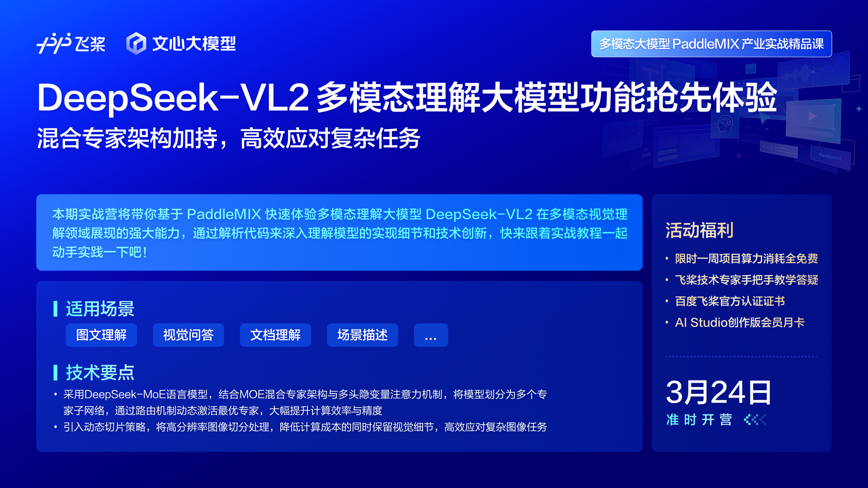Toggle the 视觉问答 scenario tag

188,335
